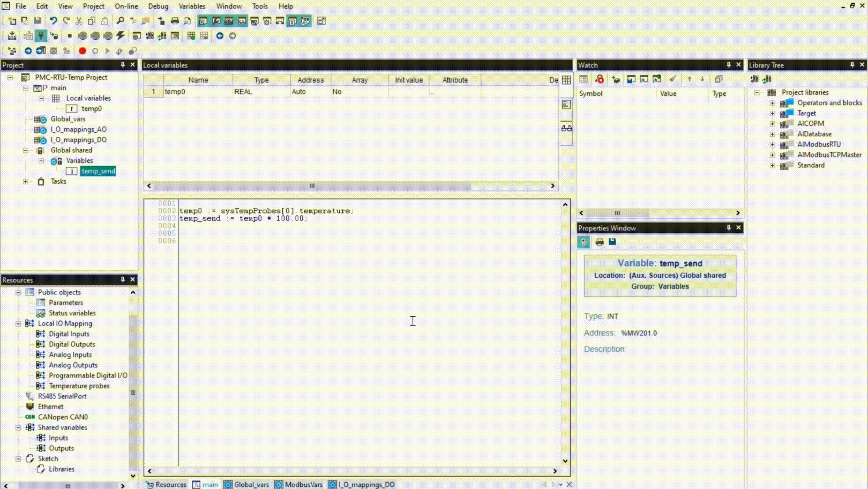The image size is (868, 489).
Task: Click the blue back arrow icon
Action: coord(220,36)
